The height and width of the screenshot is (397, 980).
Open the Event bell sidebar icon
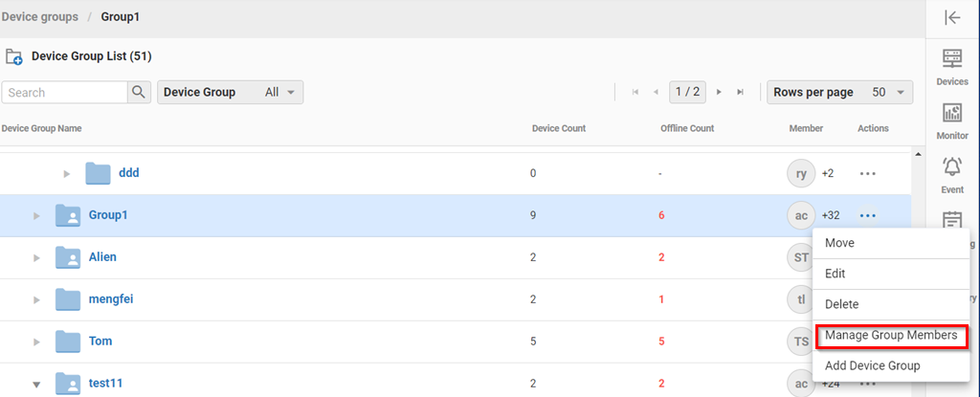coord(951,174)
